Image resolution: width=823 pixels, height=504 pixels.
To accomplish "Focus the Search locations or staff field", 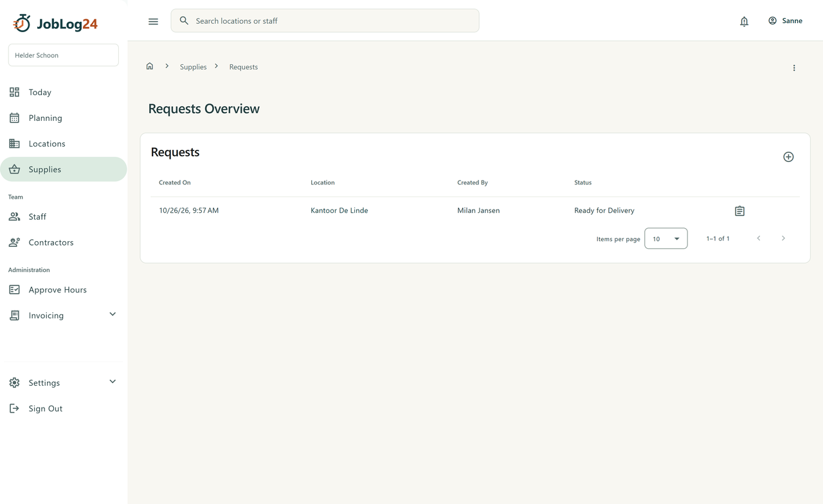I will pyautogui.click(x=325, y=21).
